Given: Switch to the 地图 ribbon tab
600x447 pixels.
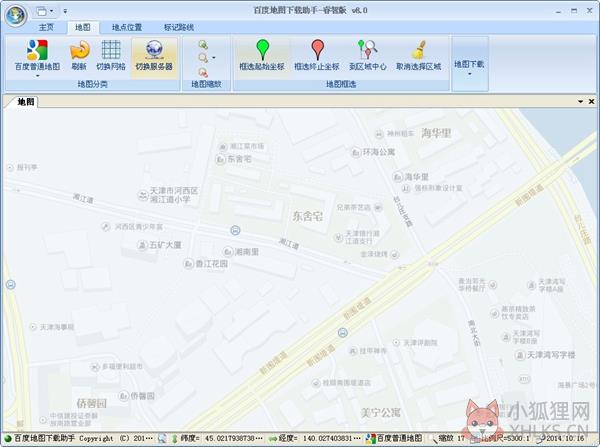Looking at the screenshot, I should click(83, 27).
